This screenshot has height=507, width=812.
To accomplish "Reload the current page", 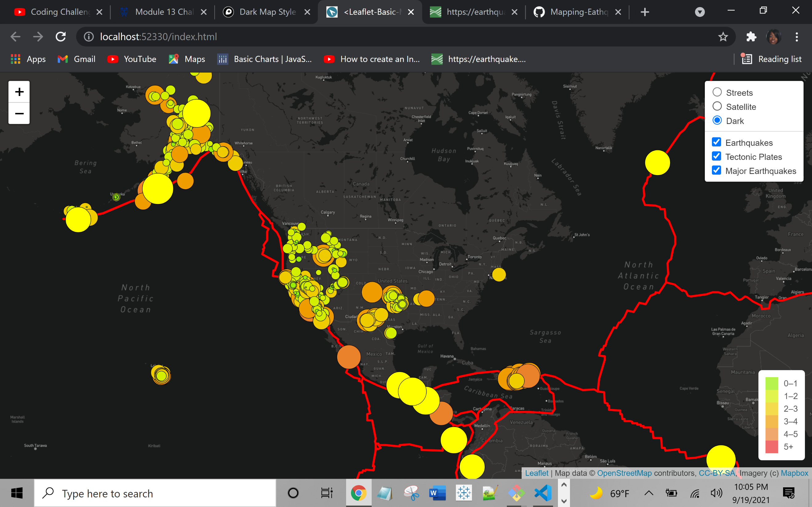I will coord(61,37).
